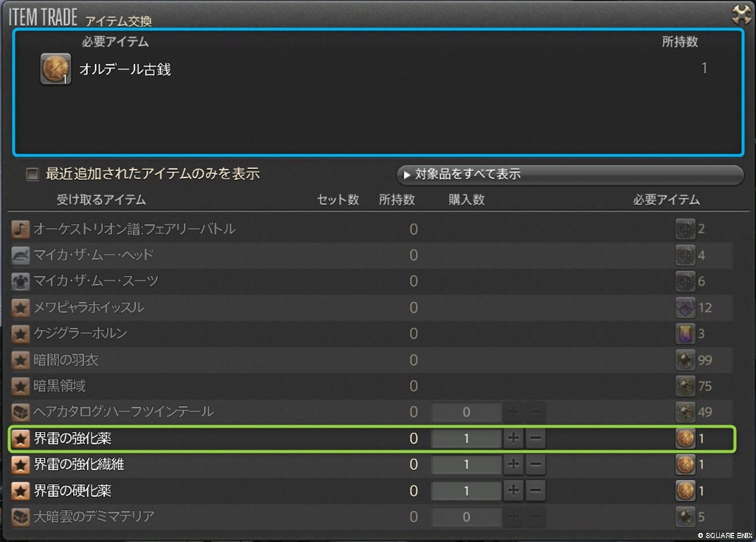Screen dimensions: 756x542
Task: Decrease purchase count for 界雷の強化薬
Action: point(535,438)
